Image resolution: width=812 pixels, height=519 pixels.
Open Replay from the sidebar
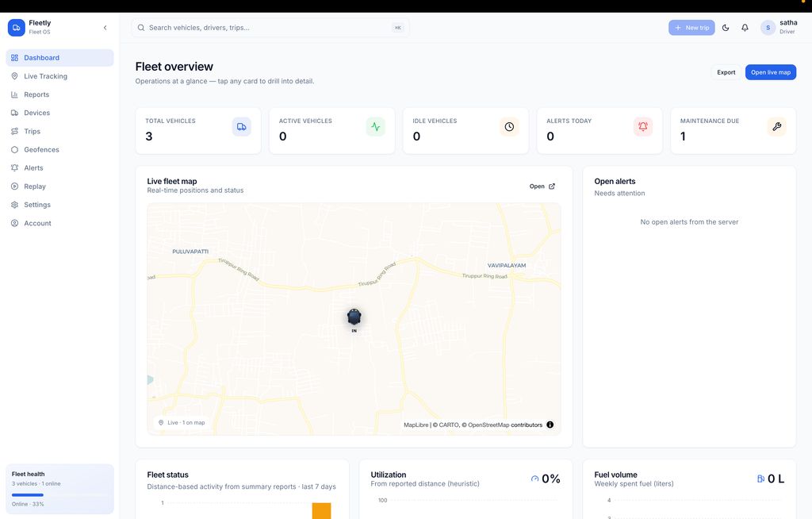(35, 186)
